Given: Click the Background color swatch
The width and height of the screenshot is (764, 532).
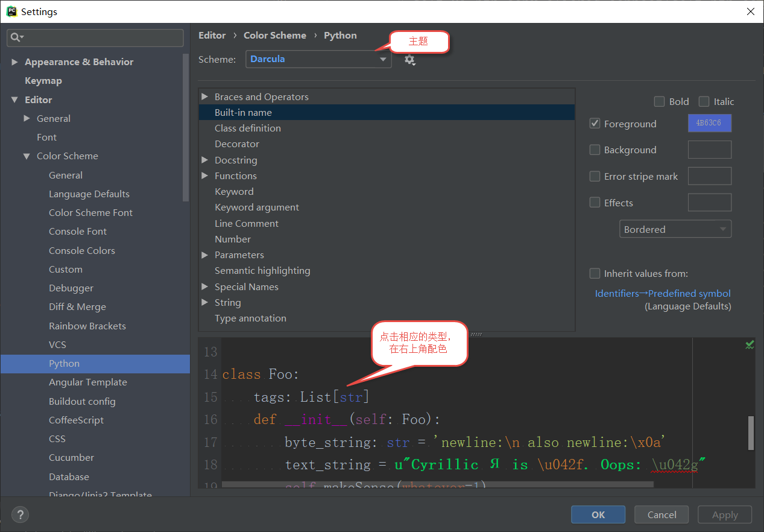Looking at the screenshot, I should [x=710, y=150].
